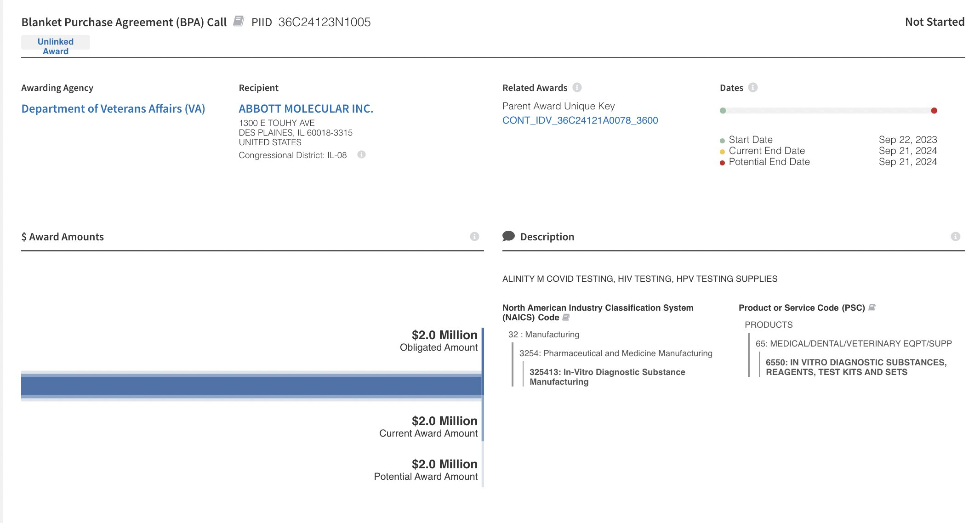Select 65: MEDICAL/DENTAL/VETERINARY EQPT/SUPP row
Screen dimensions: 980x523
854,343
